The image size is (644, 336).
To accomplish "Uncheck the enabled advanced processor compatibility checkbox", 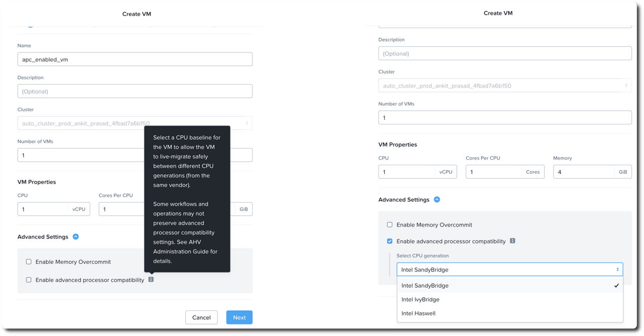I will click(x=389, y=241).
